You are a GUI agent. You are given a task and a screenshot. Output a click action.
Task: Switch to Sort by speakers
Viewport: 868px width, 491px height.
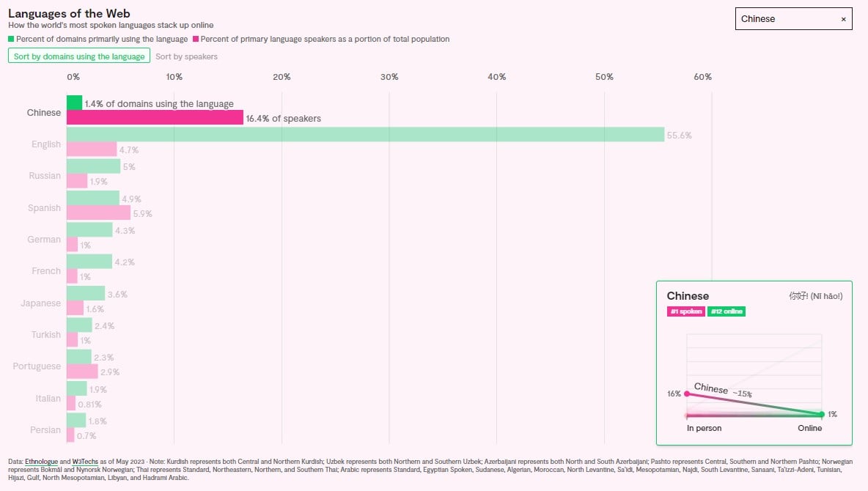[186, 56]
